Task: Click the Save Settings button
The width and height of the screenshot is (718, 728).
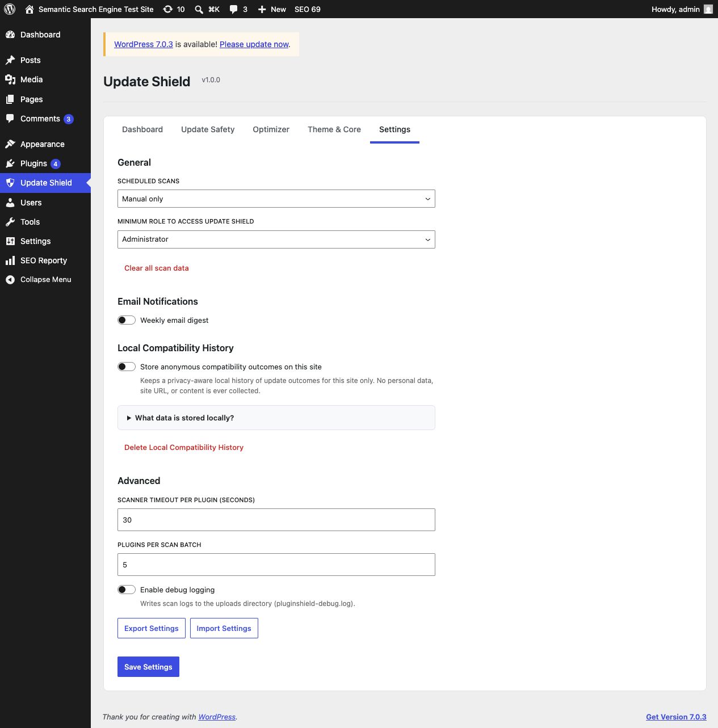Action: tap(148, 667)
